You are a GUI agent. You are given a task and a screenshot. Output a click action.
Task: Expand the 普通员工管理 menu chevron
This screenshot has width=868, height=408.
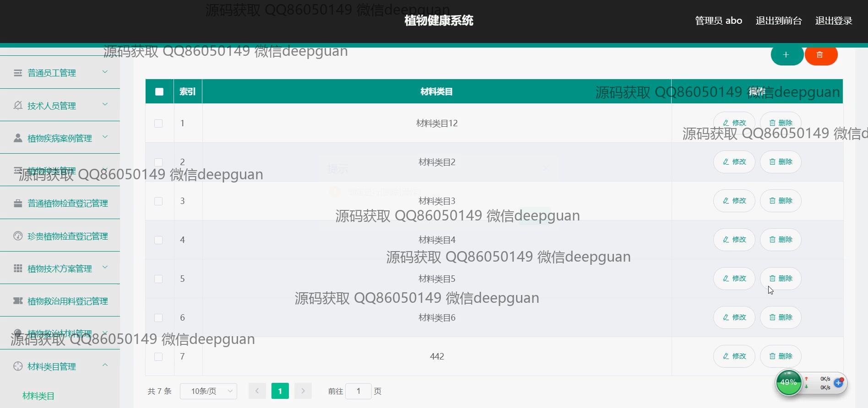point(105,72)
